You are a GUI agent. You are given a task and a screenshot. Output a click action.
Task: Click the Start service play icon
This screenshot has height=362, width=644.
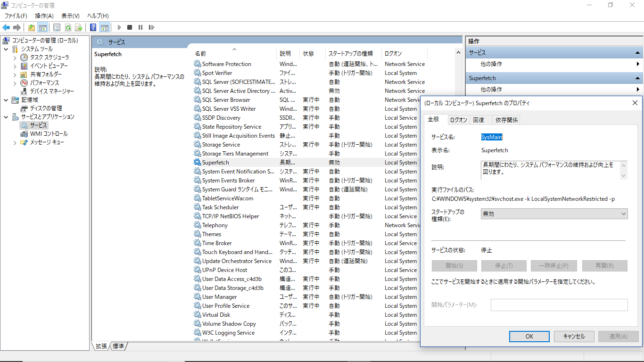(119, 27)
